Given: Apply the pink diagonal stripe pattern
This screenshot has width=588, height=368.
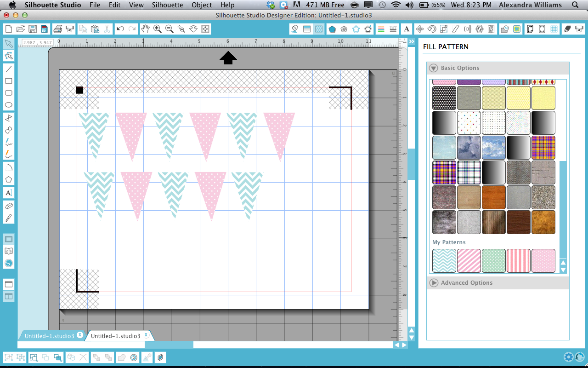Looking at the screenshot, I should click(x=469, y=261).
